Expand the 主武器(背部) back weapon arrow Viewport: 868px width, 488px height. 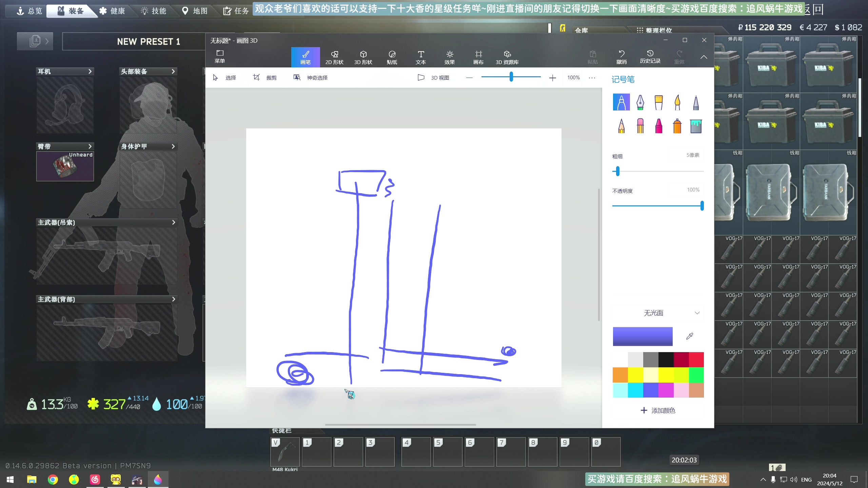[x=173, y=299]
